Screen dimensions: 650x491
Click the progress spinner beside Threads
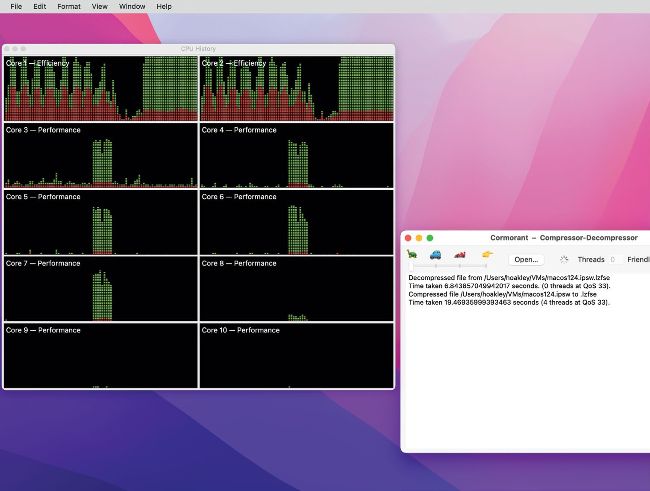click(x=563, y=259)
